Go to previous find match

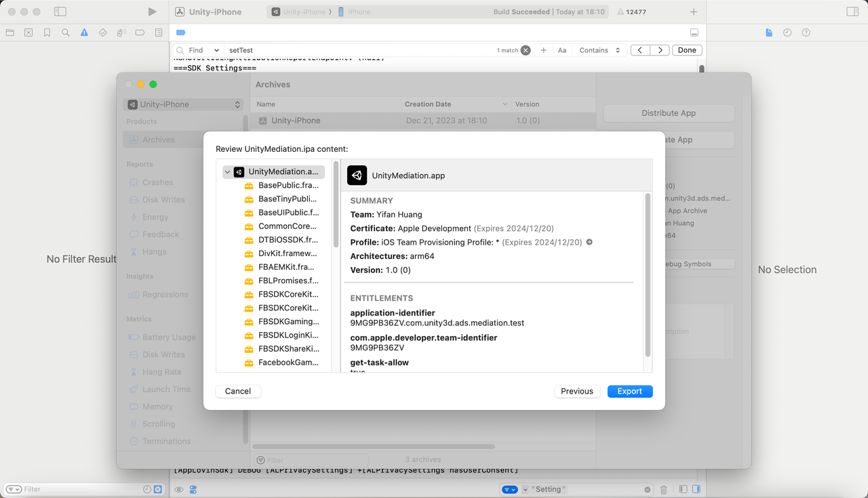[640, 50]
